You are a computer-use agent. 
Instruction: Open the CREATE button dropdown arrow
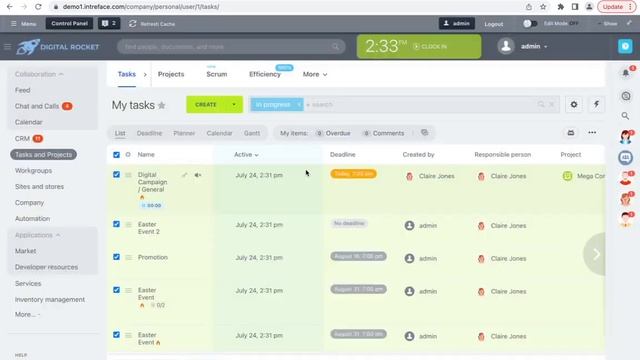(234, 104)
